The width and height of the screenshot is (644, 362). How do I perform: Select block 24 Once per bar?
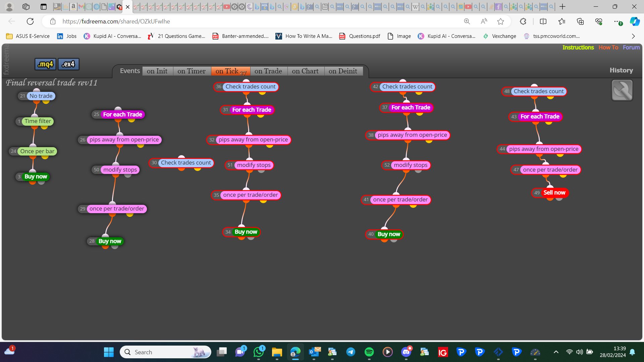point(33,151)
